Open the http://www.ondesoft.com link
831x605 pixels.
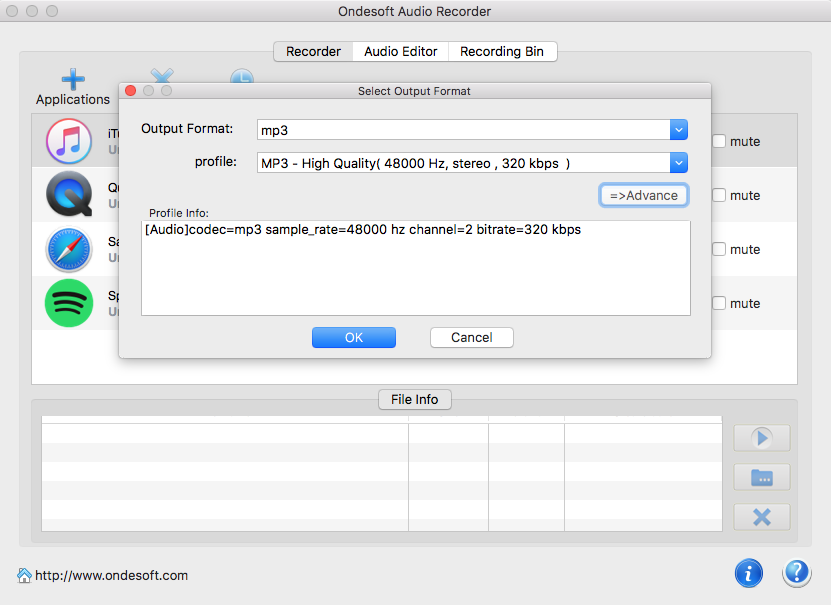111,575
